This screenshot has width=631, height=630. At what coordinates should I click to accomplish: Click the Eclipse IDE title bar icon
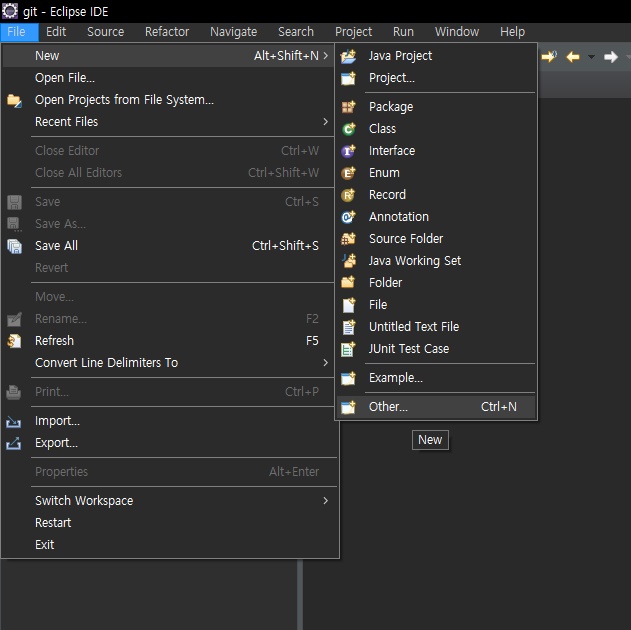coord(10,11)
